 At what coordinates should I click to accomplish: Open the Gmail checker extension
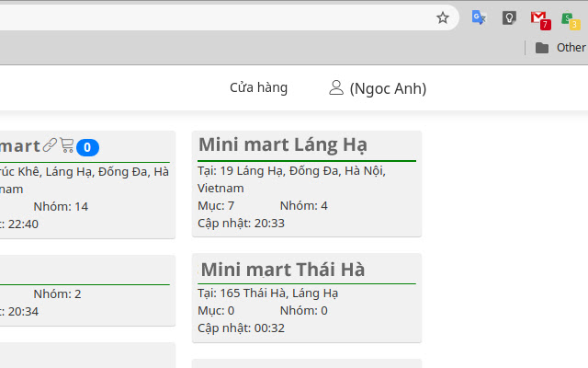[539, 18]
